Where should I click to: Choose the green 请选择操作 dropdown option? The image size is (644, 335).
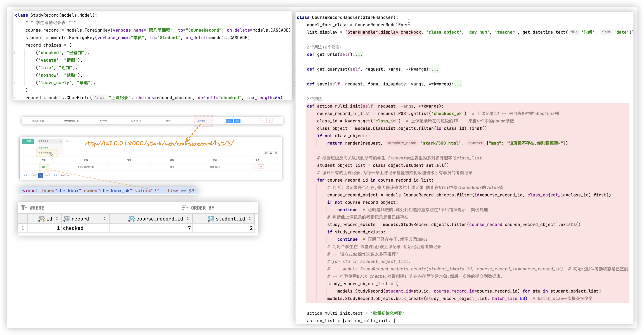43,147
